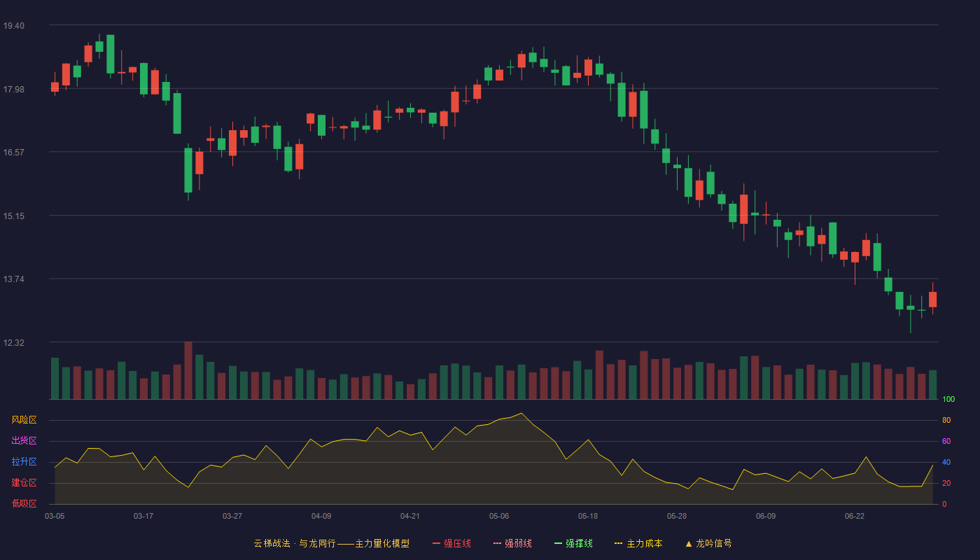Viewport: 980px width, 560px height.
Task: Click the pink dashed 强弱线 marker icon
Action: click(x=497, y=543)
